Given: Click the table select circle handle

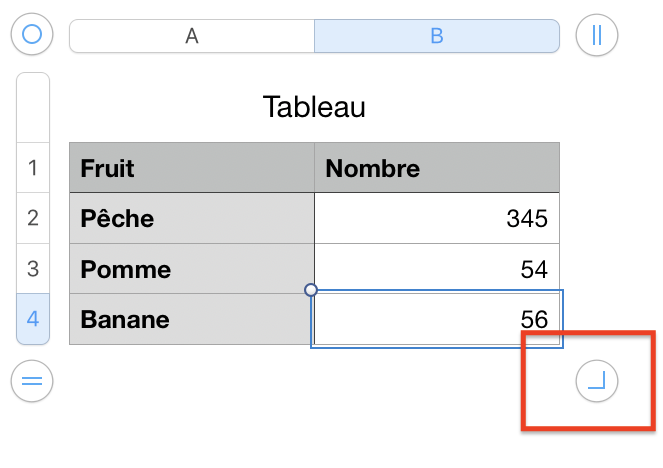Looking at the screenshot, I should [32, 35].
